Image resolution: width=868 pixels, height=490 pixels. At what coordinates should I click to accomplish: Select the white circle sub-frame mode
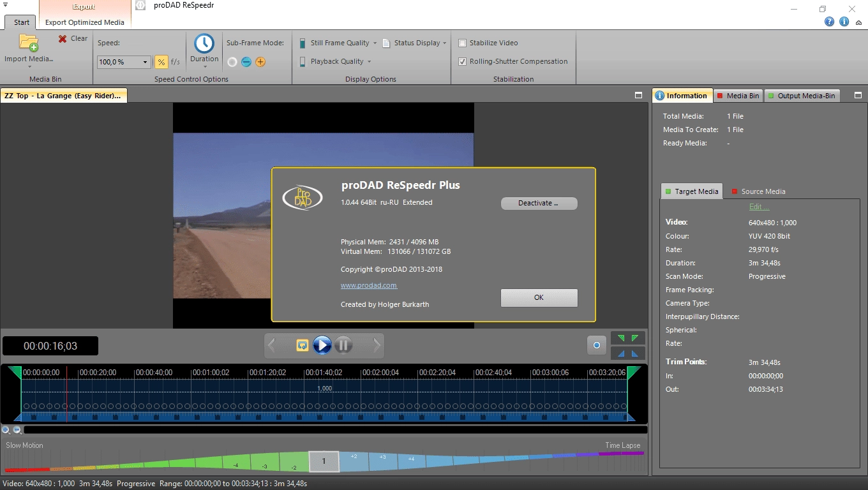(232, 62)
